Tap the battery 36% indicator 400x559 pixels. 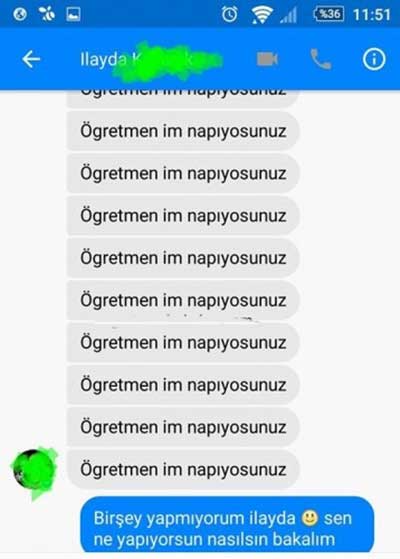(329, 14)
